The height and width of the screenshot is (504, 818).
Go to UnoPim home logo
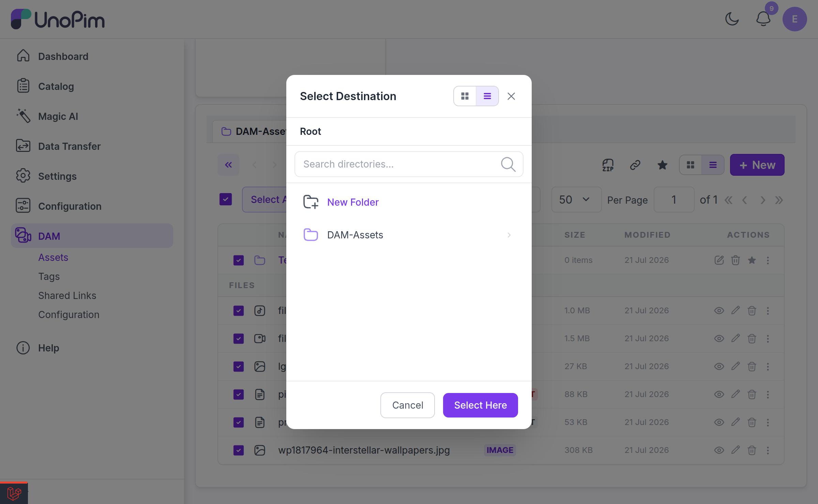click(x=58, y=19)
